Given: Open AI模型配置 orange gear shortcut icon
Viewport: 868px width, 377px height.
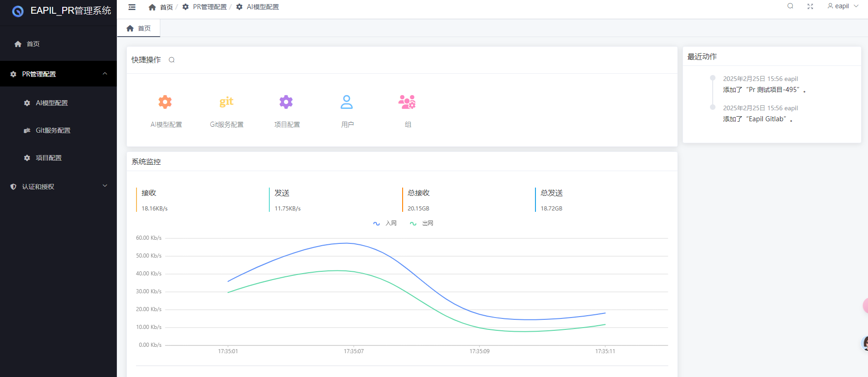Looking at the screenshot, I should click(165, 102).
